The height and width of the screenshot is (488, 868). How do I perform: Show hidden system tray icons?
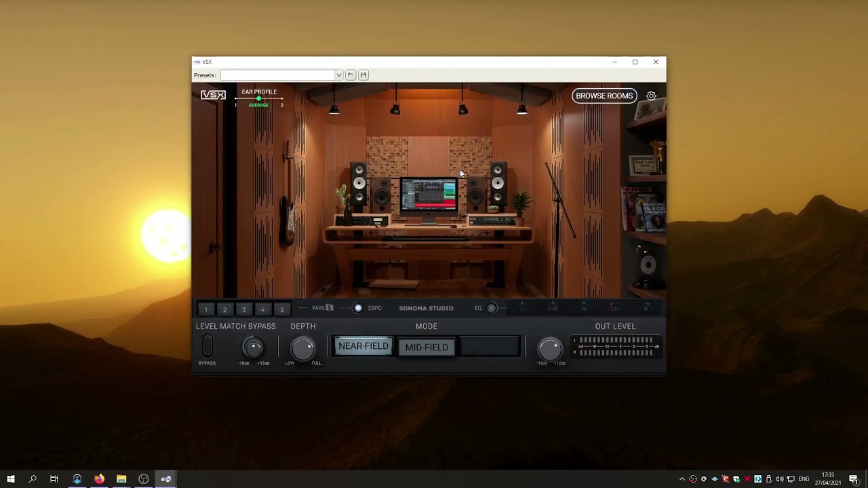pos(682,479)
